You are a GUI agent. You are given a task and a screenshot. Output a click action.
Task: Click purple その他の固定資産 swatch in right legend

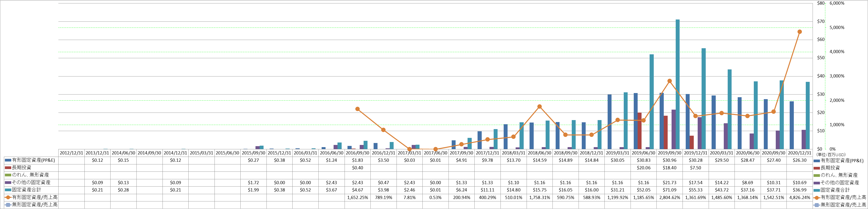(817, 183)
